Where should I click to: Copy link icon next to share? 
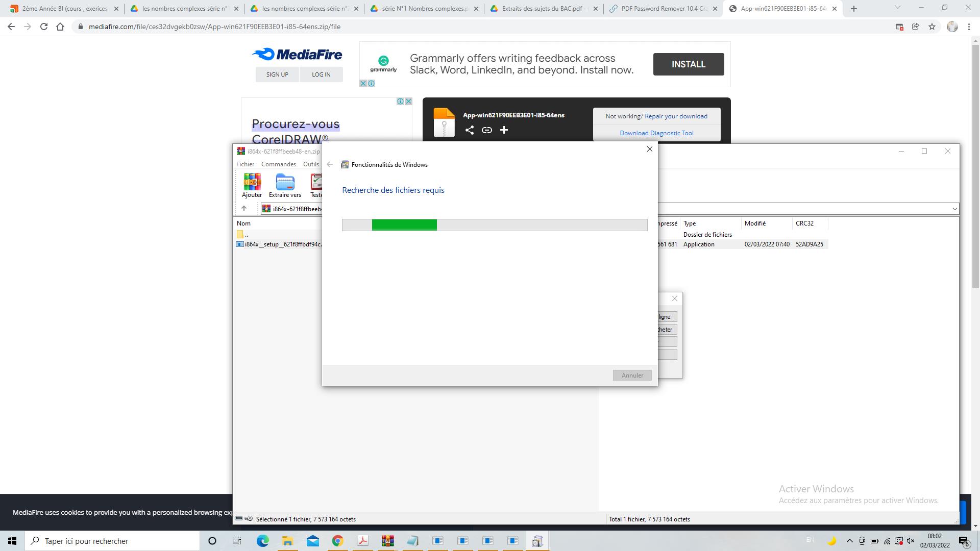coord(487,130)
